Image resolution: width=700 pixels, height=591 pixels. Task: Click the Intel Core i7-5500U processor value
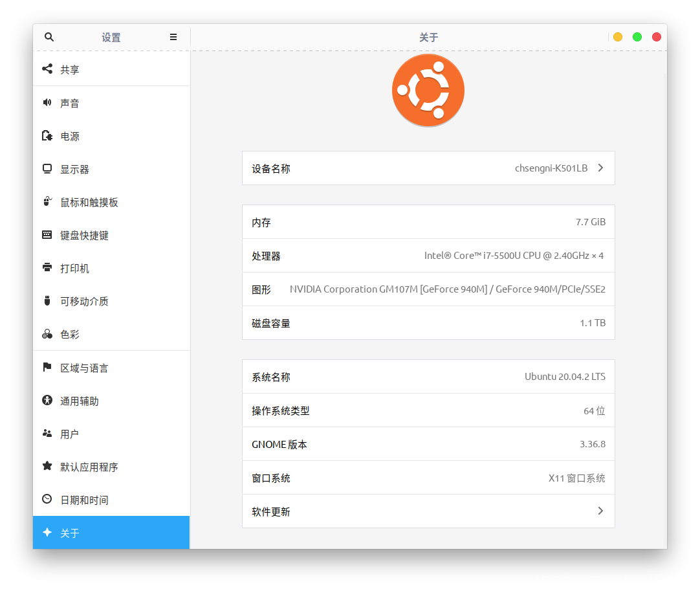pyautogui.click(x=514, y=256)
